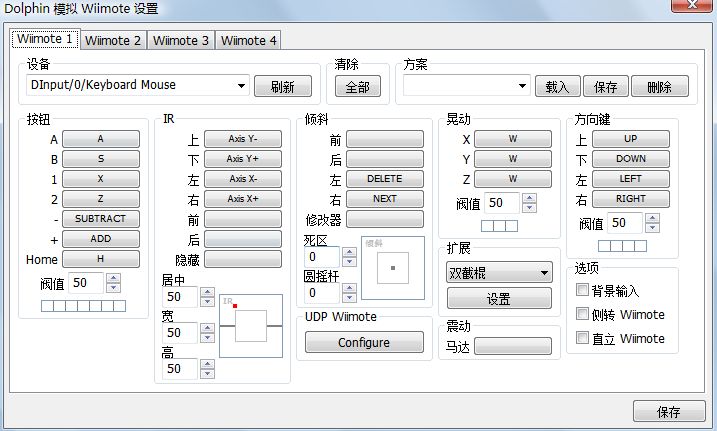Decrease the 圆摇杆 value
Screen dimensions: 717x431
click(x=349, y=298)
